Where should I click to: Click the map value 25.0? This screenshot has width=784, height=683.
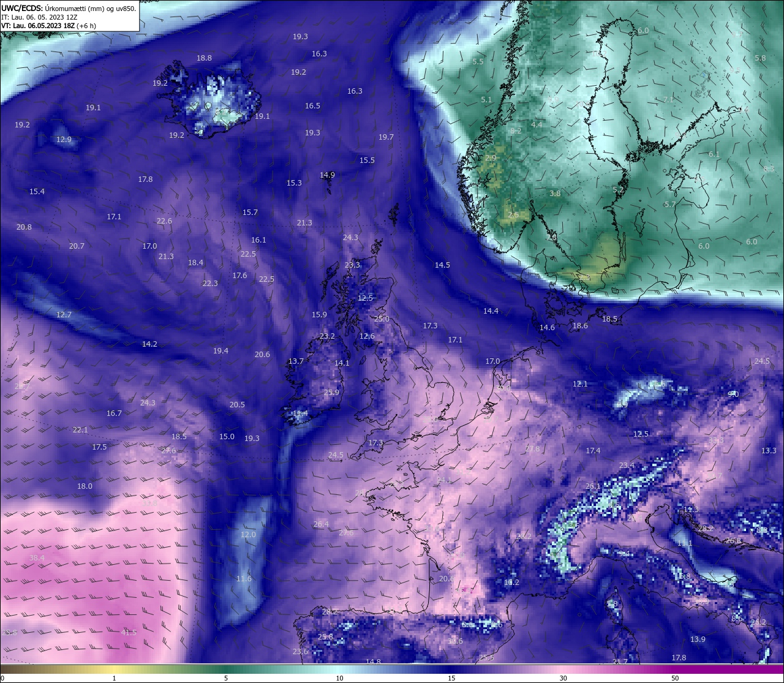point(382,319)
